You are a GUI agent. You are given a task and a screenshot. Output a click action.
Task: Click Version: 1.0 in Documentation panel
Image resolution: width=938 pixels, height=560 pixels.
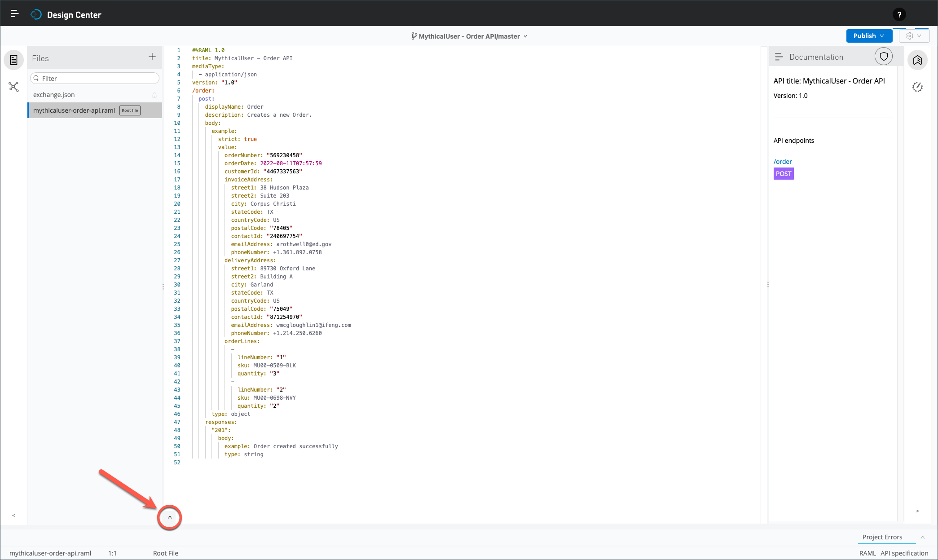[790, 96]
